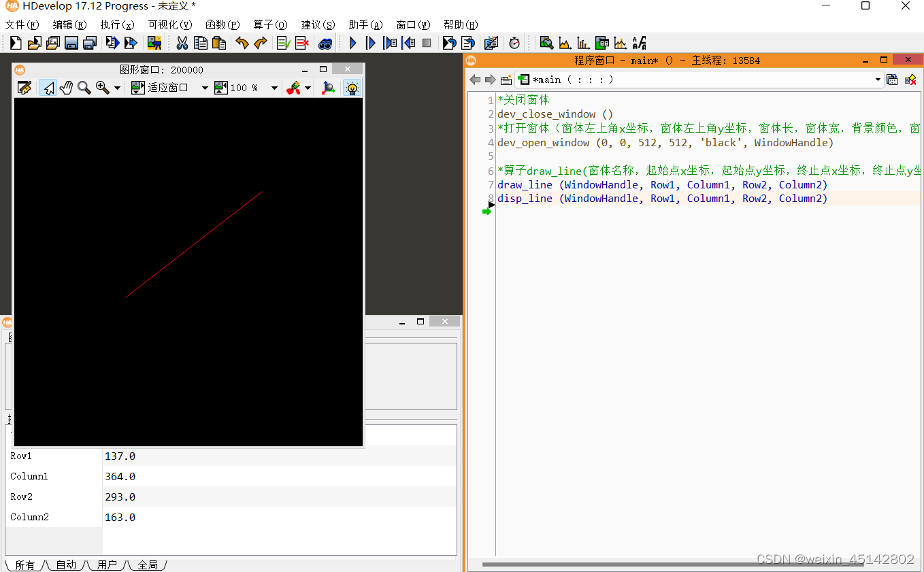Clear the graphics window with the eraser icon
924x572 pixels.
pos(24,88)
